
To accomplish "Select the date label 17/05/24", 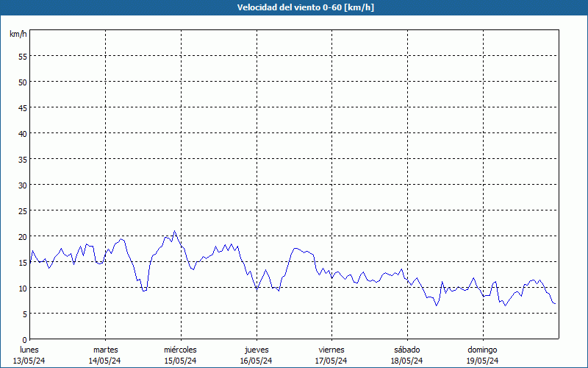I will (331, 361).
